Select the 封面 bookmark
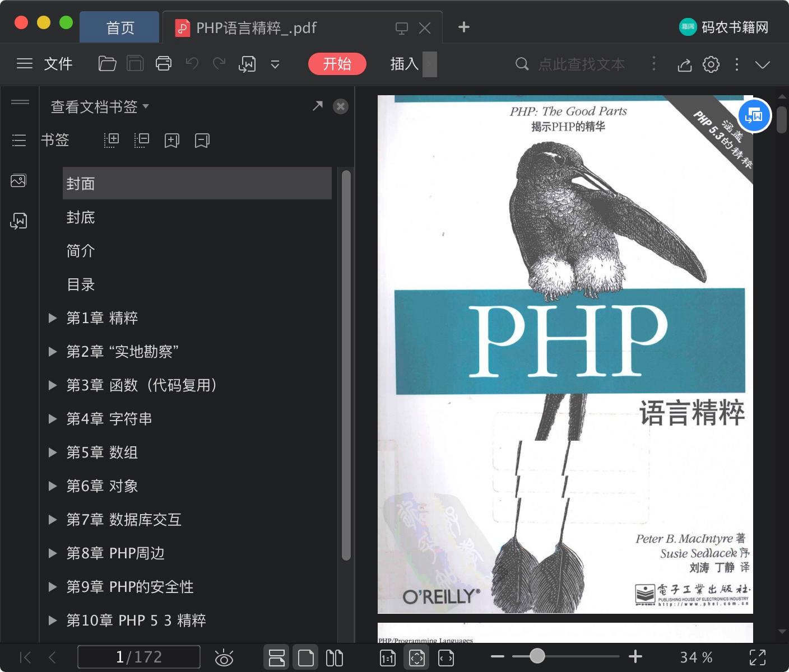Screen dimensions: 789x672 click(197, 183)
